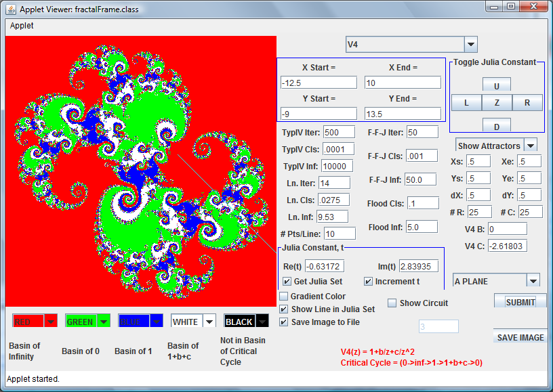
Task: Click the Z center button
Action: (497, 103)
